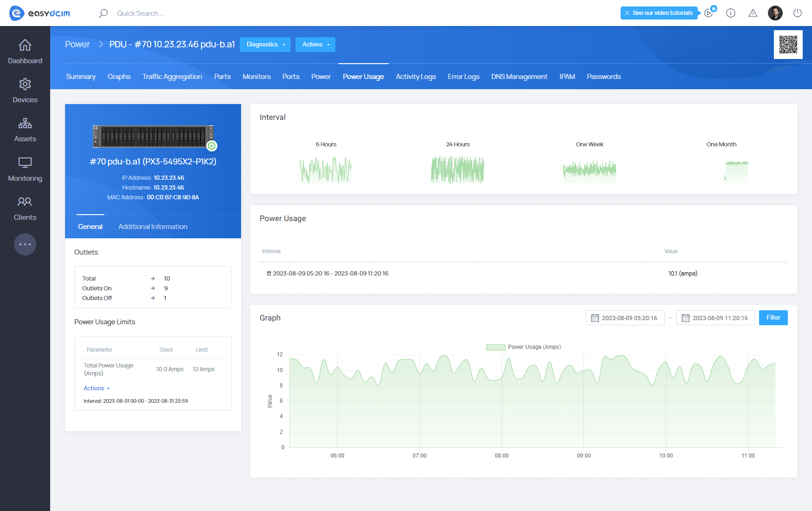This screenshot has height=511, width=812.
Task: Open Monitoring screen icon in sidebar
Action: [25, 163]
